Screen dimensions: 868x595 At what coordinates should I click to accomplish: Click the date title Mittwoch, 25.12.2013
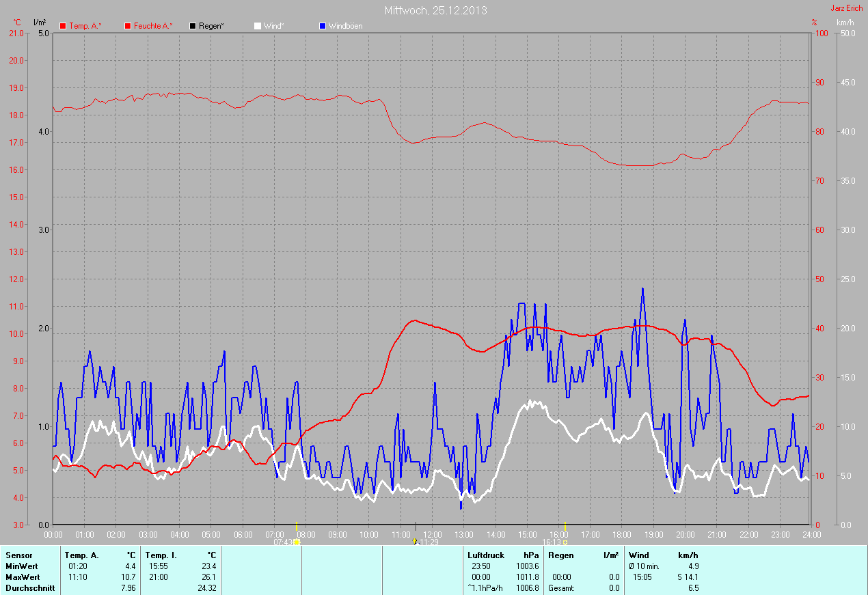435,10
